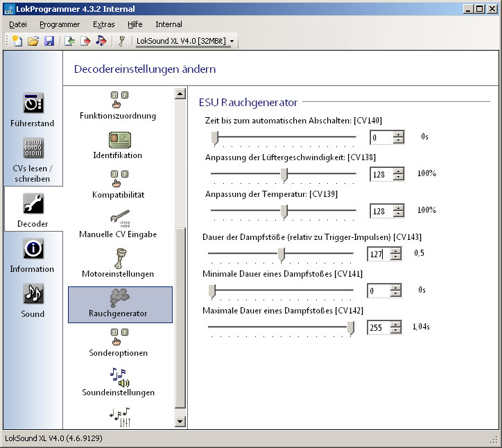502x448 pixels.
Task: Maximize the LokProgrammer window
Action: 480,9
